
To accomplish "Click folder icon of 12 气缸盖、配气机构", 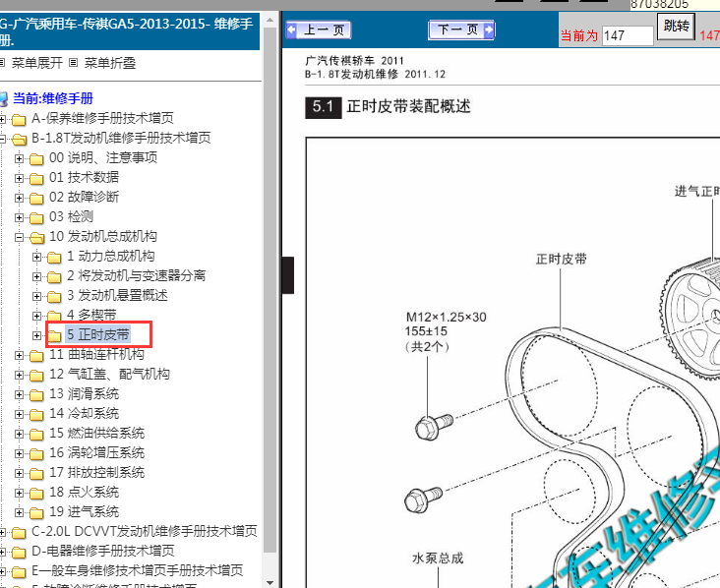I will [x=36, y=376].
